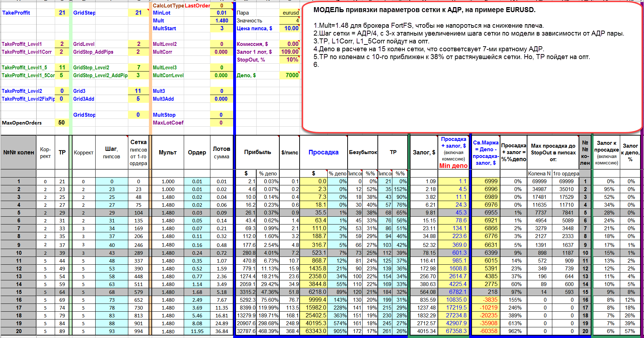This screenshot has width=644, height=338.
Task: Select the MaxLotCoef value cell
Action: point(222,123)
